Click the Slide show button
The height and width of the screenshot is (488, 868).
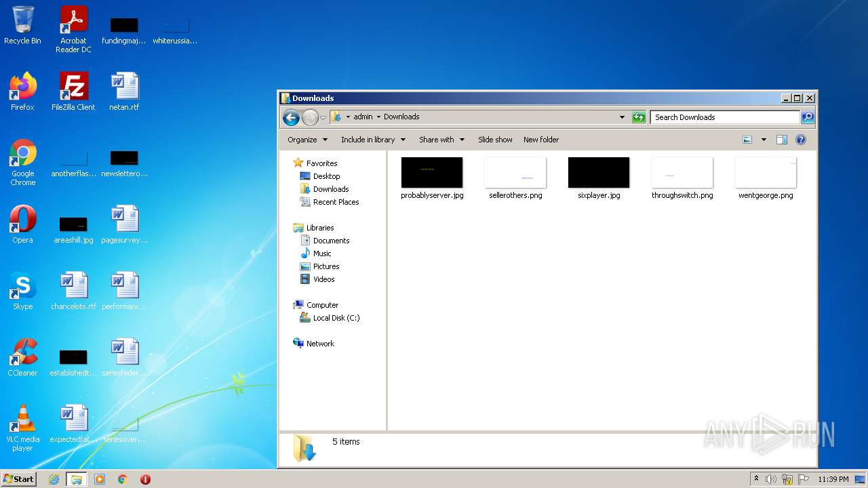pos(495,140)
